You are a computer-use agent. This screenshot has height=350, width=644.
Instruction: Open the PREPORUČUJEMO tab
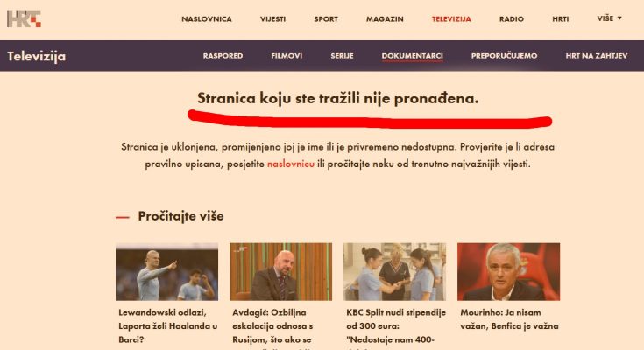tap(504, 56)
